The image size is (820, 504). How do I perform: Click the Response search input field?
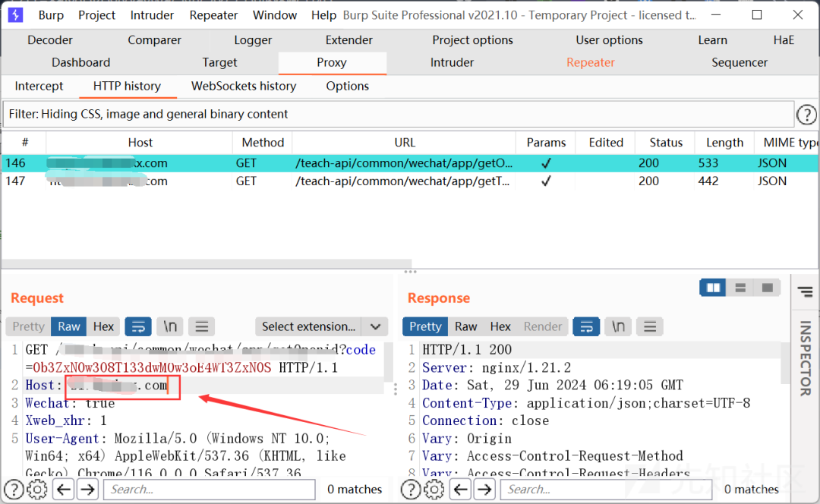606,490
